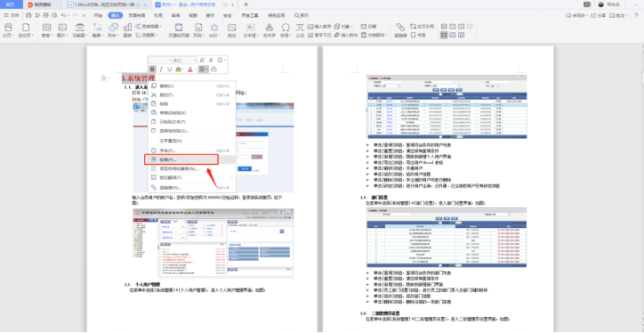The width and height of the screenshot is (644, 333).
Task: Expand the font color arrow in mini toolbar
Action: point(195,69)
